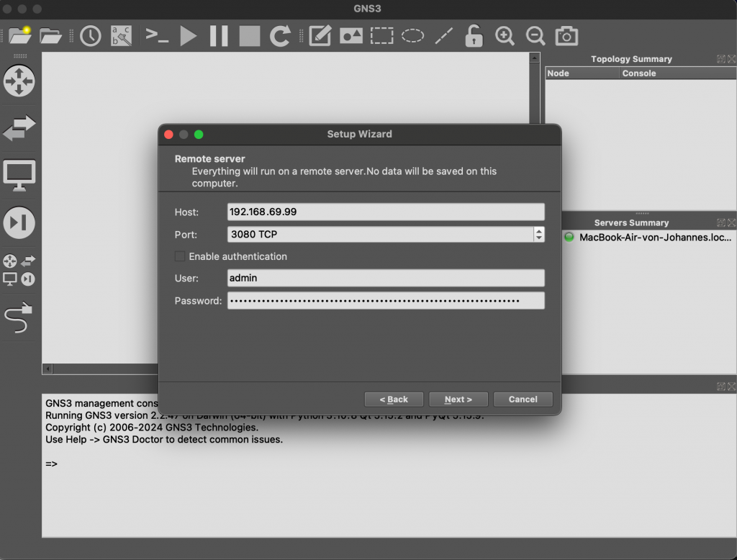Open console to all devices
The height and width of the screenshot is (560, 737).
pos(156,36)
